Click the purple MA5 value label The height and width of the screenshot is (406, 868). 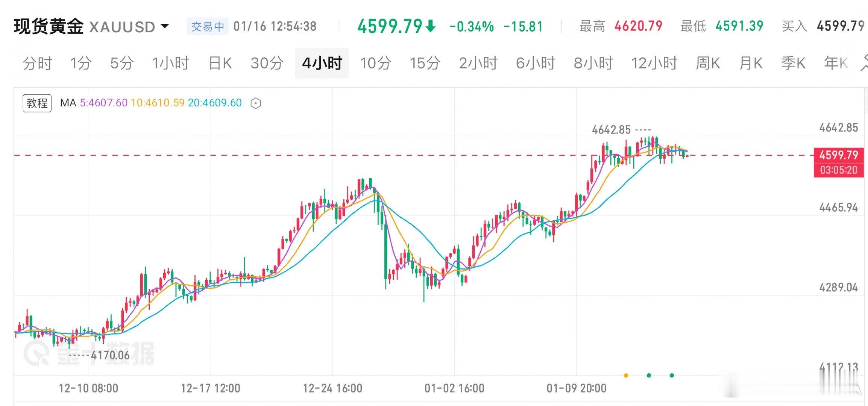point(103,102)
